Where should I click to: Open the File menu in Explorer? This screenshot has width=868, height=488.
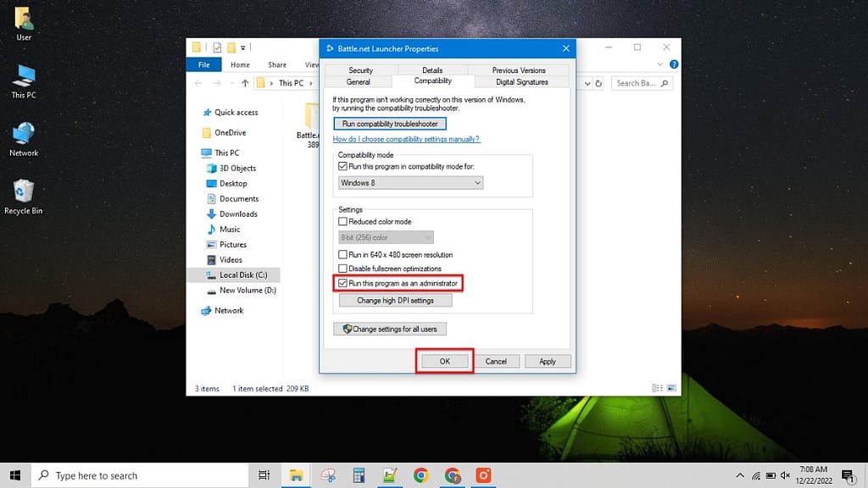pos(203,64)
